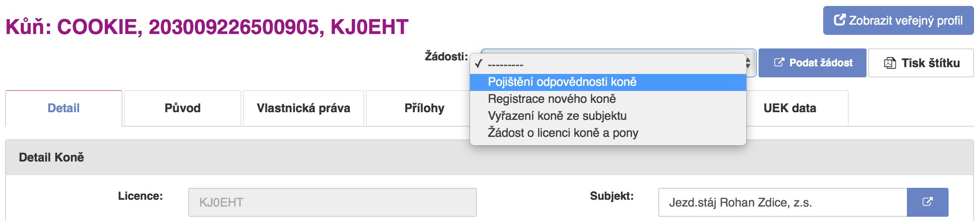This screenshot has width=980, height=221.
Task: Click the Žádosti select box arrows
Action: (x=748, y=63)
